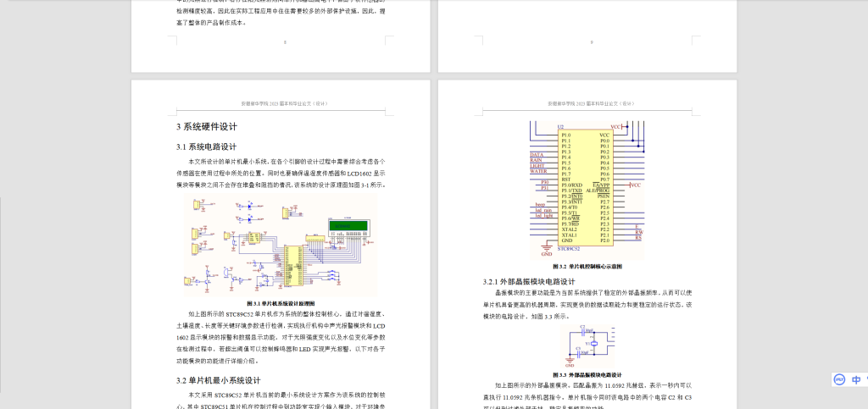Screen dimensions: 868x409
Task: Click the right page's thesis header text
Action: 591,104
